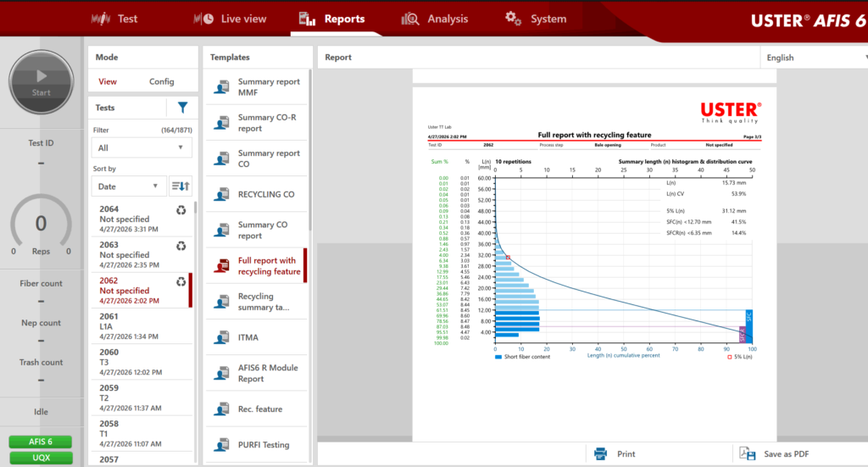The height and width of the screenshot is (467, 868).
Task: Choose the PURFI Testing template label
Action: 264,445
